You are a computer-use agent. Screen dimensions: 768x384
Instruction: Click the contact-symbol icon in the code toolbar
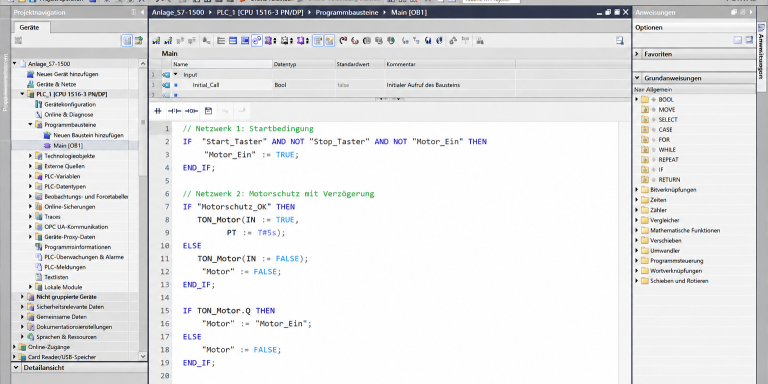coord(158,111)
